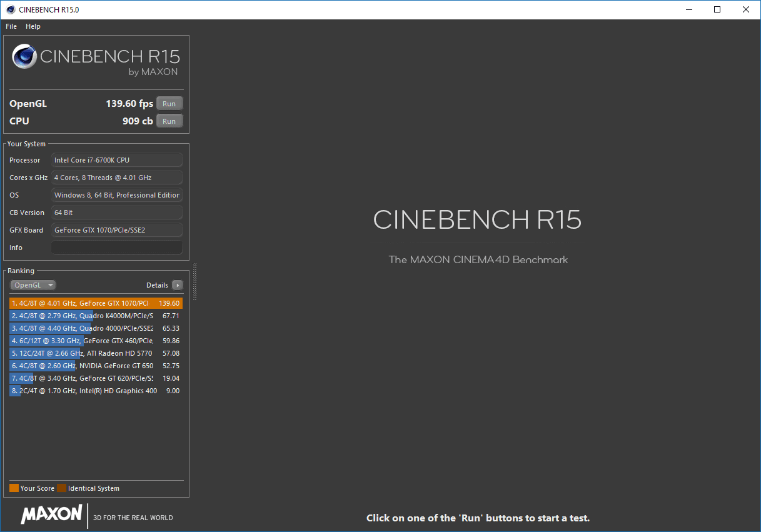Screen dimensions: 761x532
Task: Close the Cinebench window
Action: pos(746,9)
